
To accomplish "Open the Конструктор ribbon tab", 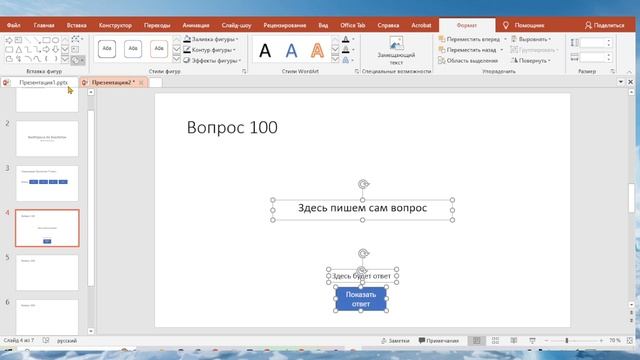I will coord(115,25).
